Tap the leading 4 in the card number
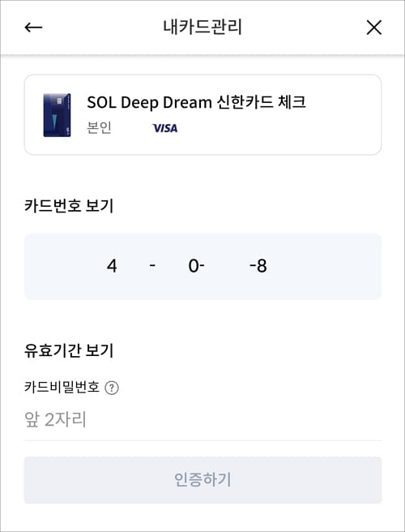This screenshot has width=405, height=532. pyautogui.click(x=112, y=266)
